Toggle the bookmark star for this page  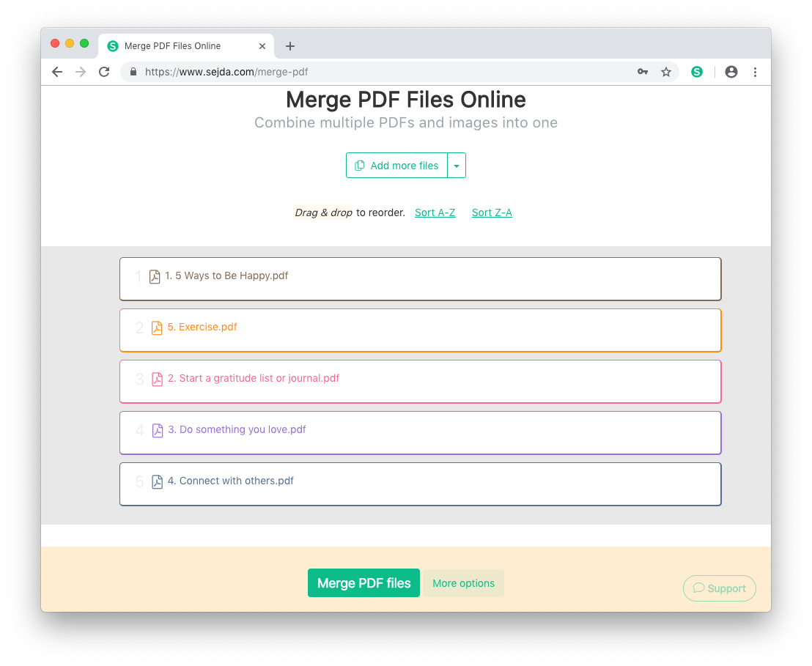pyautogui.click(x=666, y=72)
